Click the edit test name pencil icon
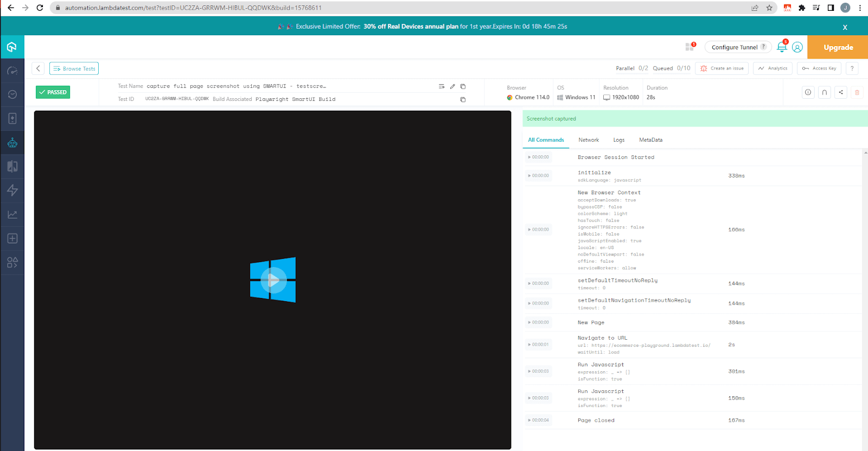The image size is (868, 451). click(452, 86)
